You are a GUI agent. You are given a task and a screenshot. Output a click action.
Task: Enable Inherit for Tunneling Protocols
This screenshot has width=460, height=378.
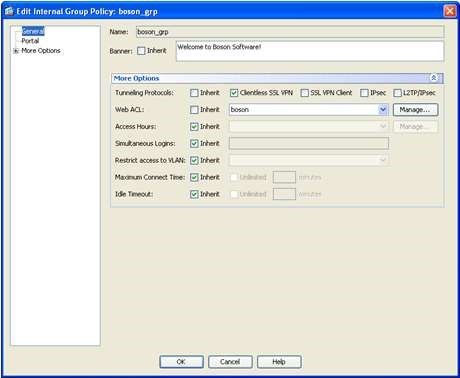(194, 93)
